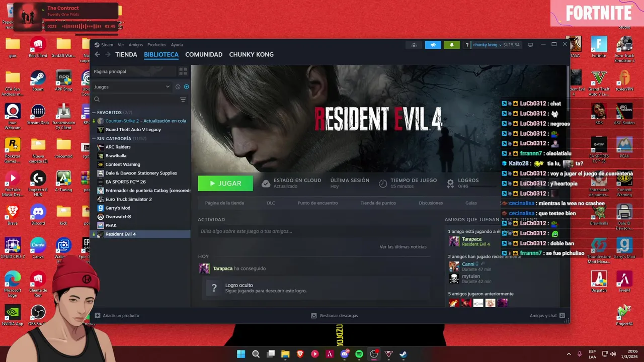Select Content Warning in the library
Screen dimensions: 644x362
pos(141,164)
